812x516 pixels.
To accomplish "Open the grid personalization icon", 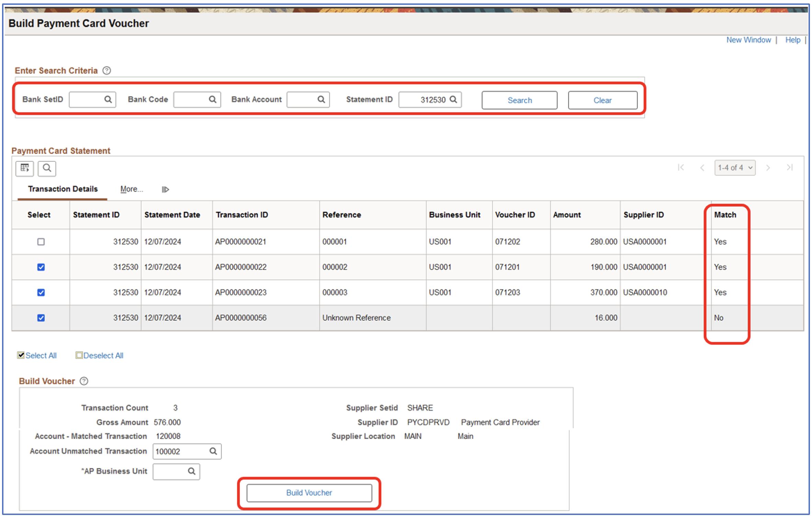I will tap(24, 168).
